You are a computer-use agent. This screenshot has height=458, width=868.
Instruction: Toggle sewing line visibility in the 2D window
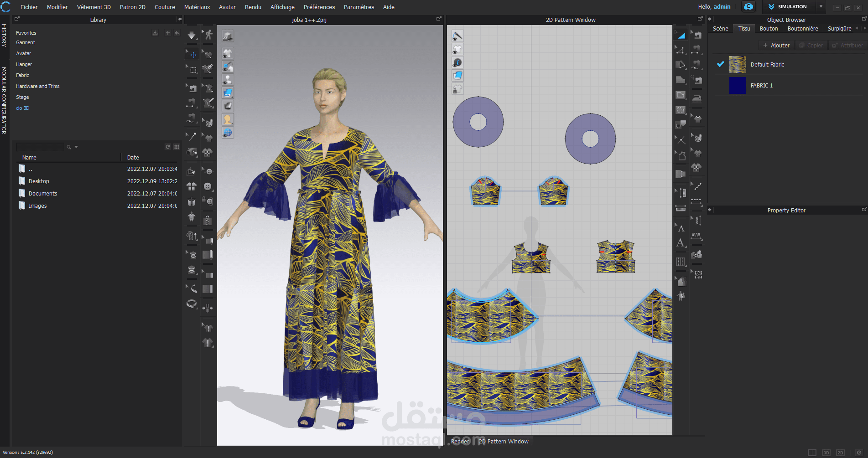pyautogui.click(x=457, y=36)
